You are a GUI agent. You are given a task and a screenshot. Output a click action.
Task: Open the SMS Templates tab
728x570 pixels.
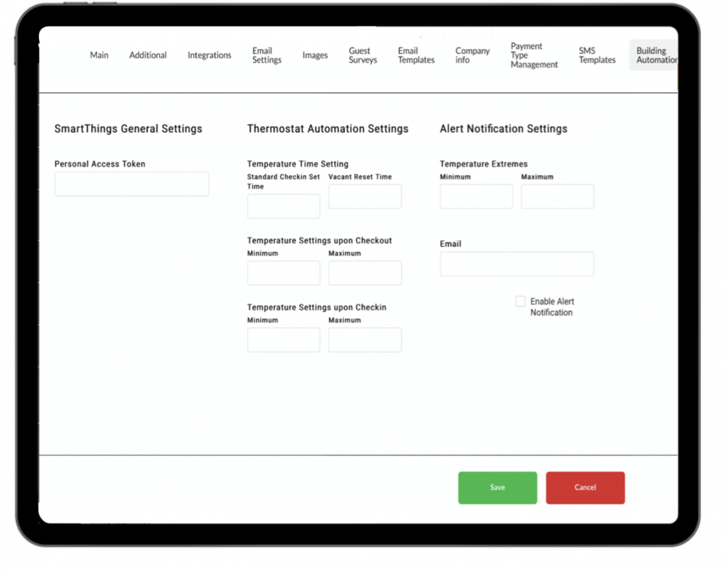[597, 56]
